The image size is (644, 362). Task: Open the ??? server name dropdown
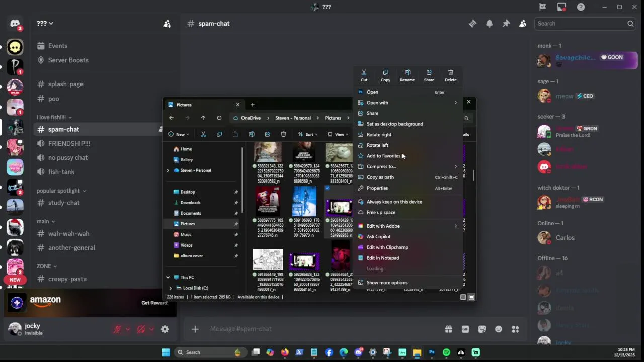tap(45, 23)
